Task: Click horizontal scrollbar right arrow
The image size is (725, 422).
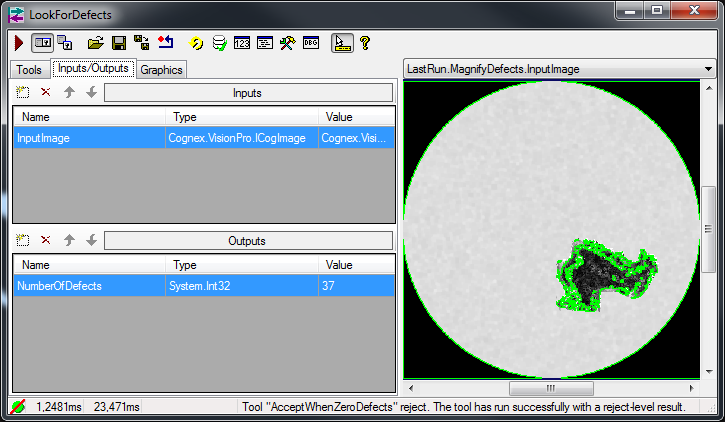Action: pyautogui.click(x=692, y=388)
